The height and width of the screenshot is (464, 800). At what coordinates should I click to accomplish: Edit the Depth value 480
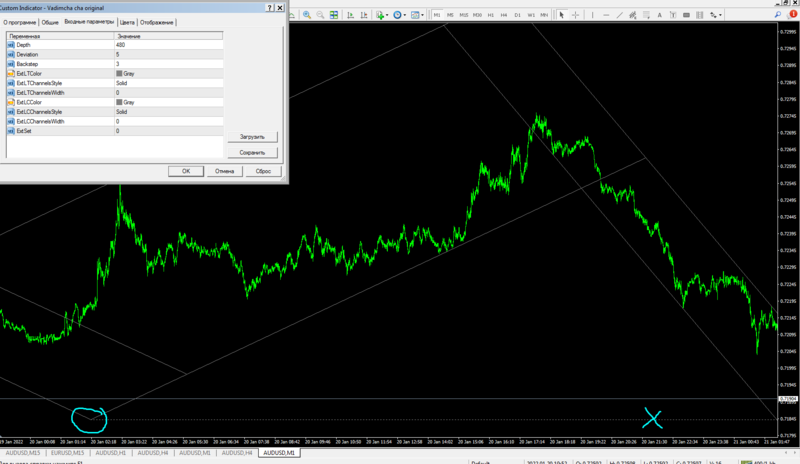[x=168, y=45]
